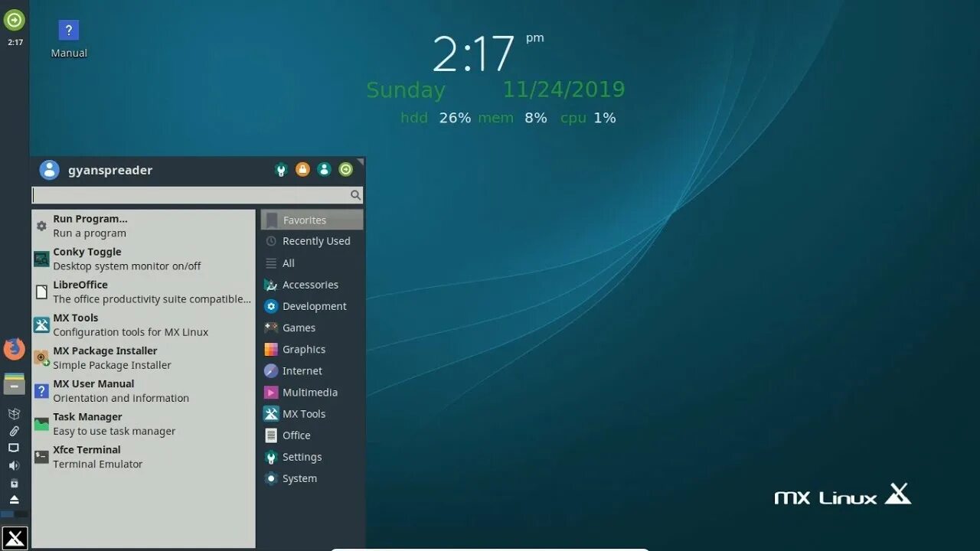
Task: Click the Switch User icon in menu header
Action: click(324, 170)
